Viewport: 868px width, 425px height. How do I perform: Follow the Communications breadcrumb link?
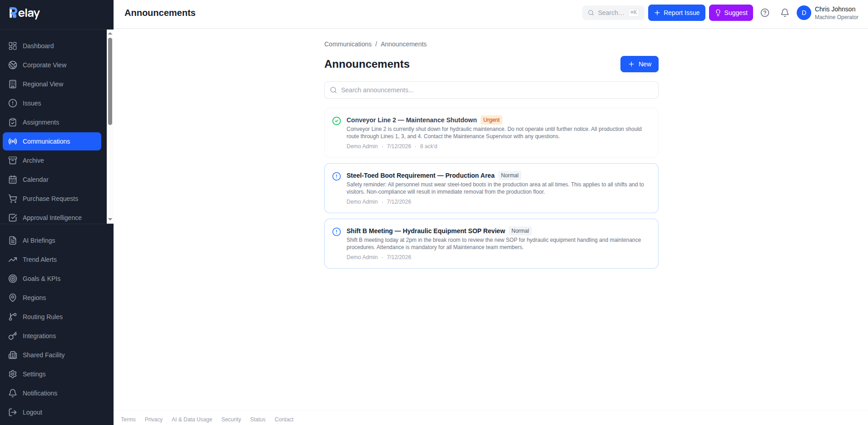pos(348,44)
